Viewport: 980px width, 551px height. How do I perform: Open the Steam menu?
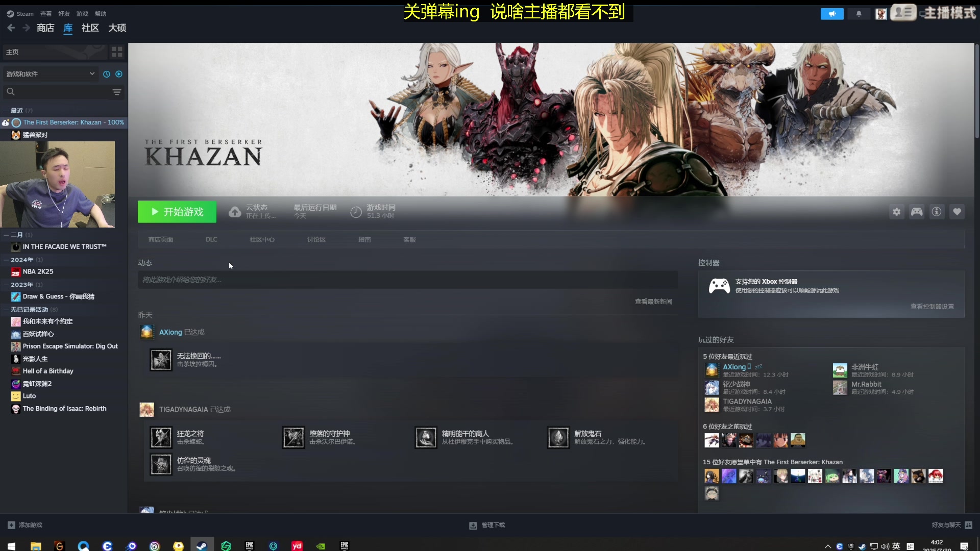click(x=20, y=14)
